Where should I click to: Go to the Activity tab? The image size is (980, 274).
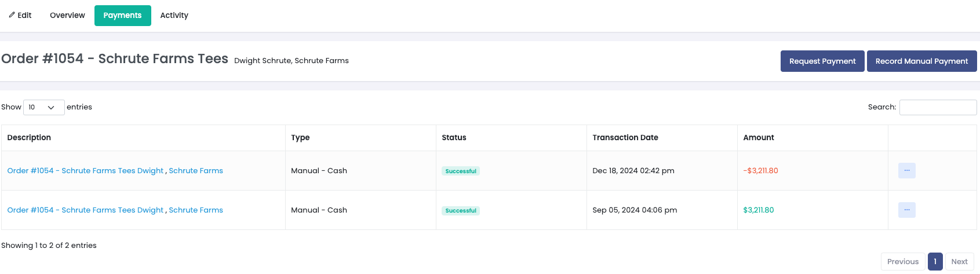174,16
